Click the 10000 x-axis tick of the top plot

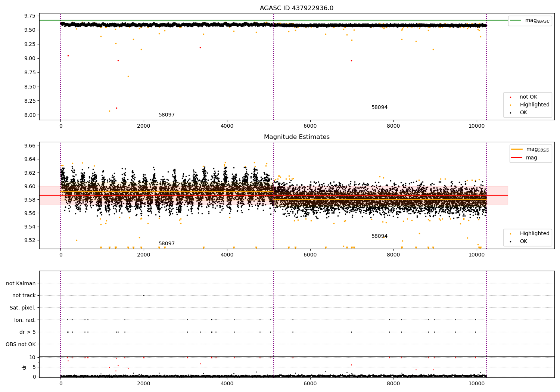476,126
